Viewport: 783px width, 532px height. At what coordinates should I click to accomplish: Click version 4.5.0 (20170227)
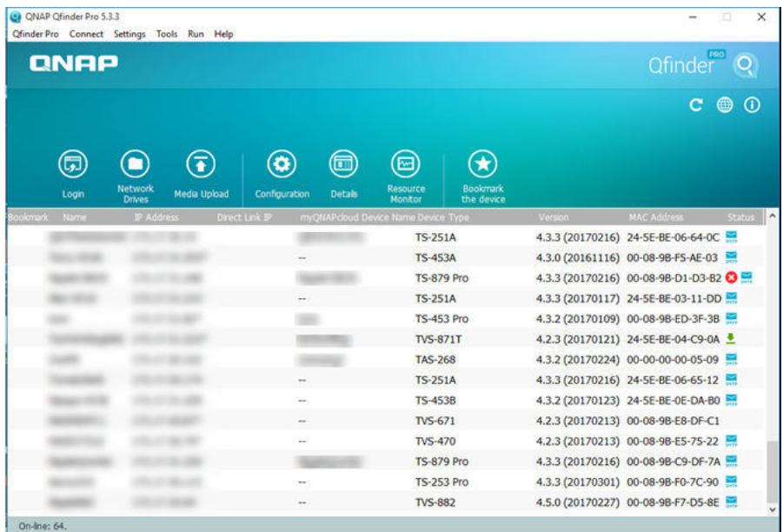coord(578,502)
